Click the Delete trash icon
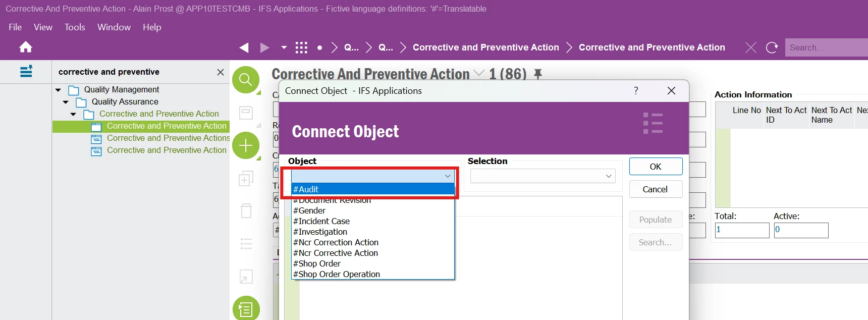This screenshot has height=320, width=868. (x=246, y=210)
